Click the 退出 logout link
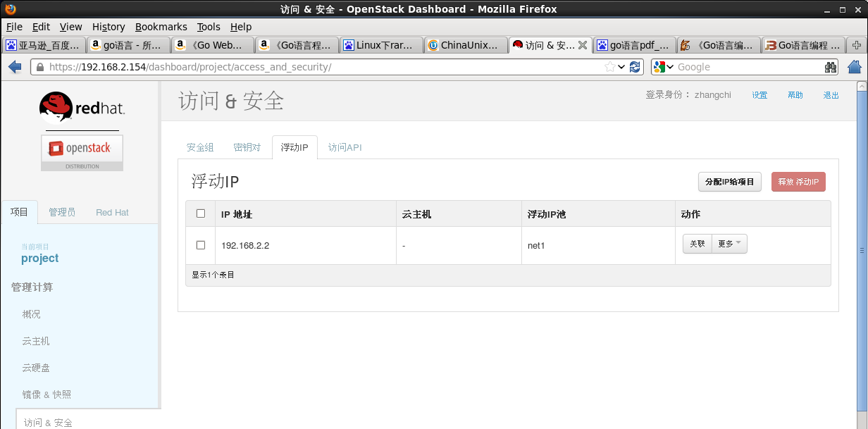The height and width of the screenshot is (429, 868). tap(831, 94)
